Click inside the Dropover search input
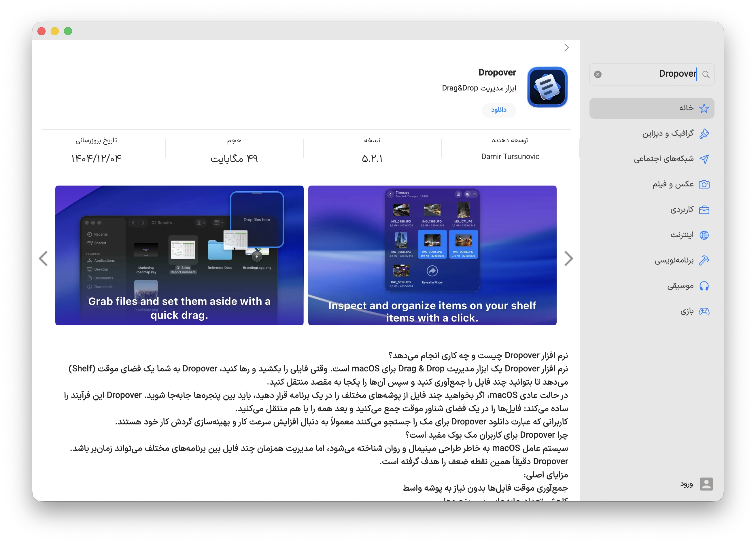This screenshot has width=756, height=544. [x=667, y=74]
